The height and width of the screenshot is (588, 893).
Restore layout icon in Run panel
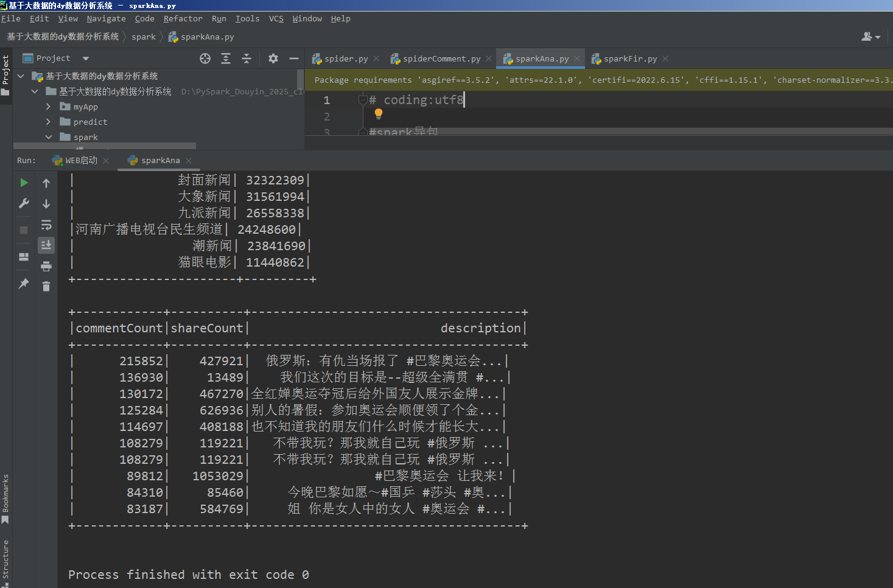24,257
